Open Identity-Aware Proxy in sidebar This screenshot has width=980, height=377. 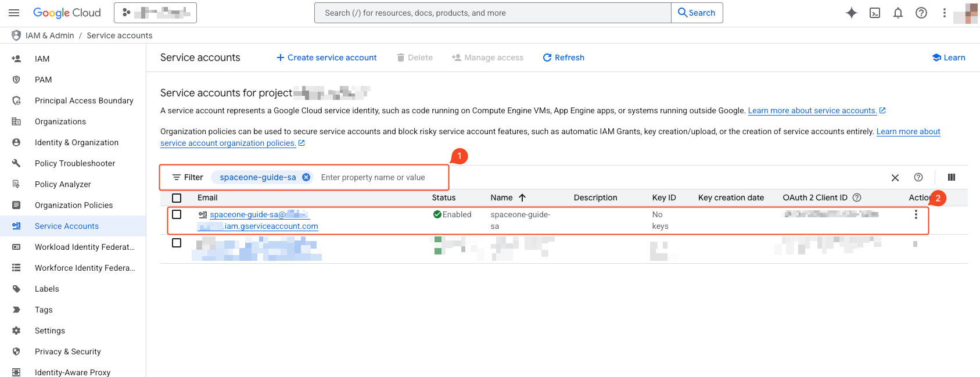pyautogui.click(x=73, y=372)
